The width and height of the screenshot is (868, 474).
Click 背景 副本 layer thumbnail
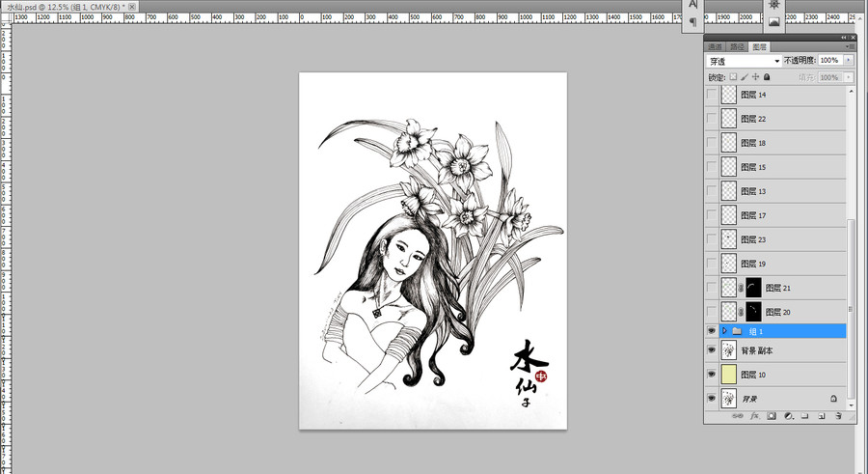click(729, 350)
